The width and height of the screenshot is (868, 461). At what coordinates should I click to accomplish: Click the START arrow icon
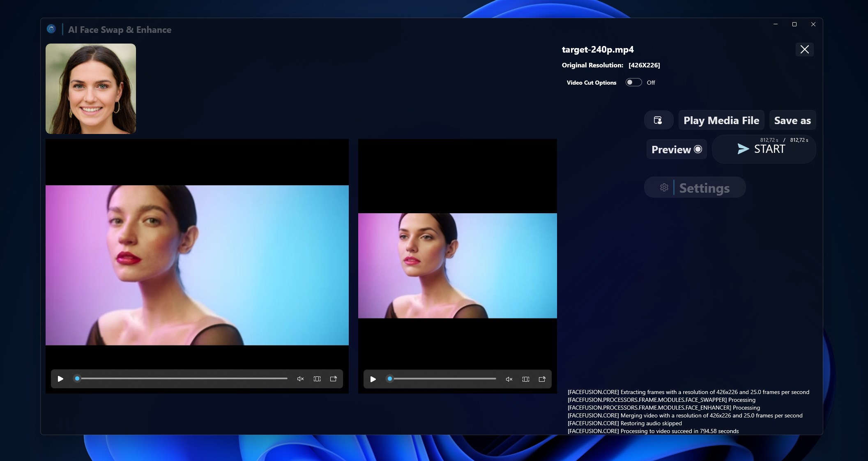[744, 149]
